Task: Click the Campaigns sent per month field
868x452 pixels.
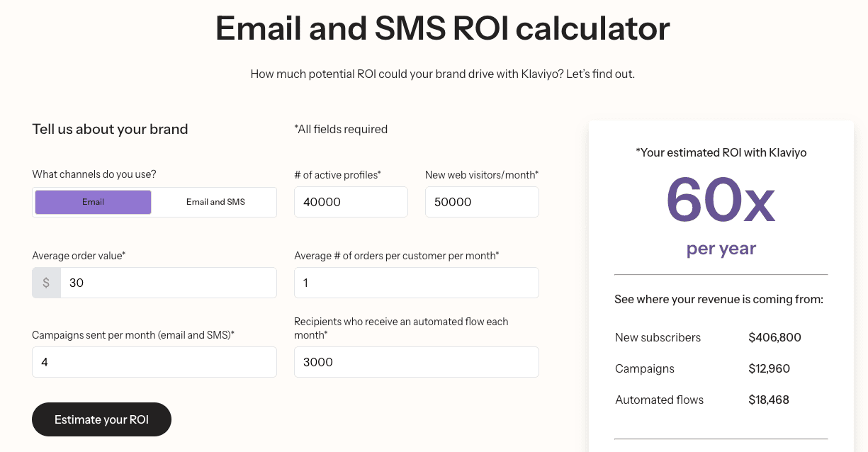Action: pyautogui.click(x=154, y=362)
